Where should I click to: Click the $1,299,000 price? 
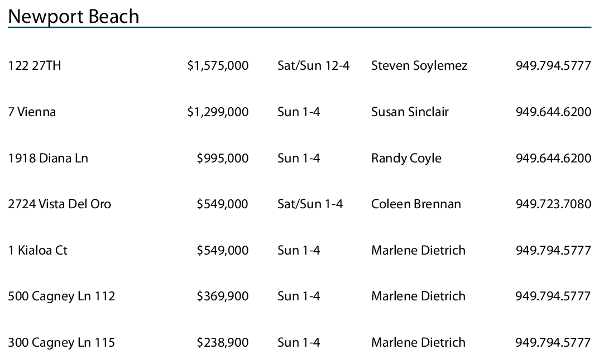pyautogui.click(x=218, y=112)
